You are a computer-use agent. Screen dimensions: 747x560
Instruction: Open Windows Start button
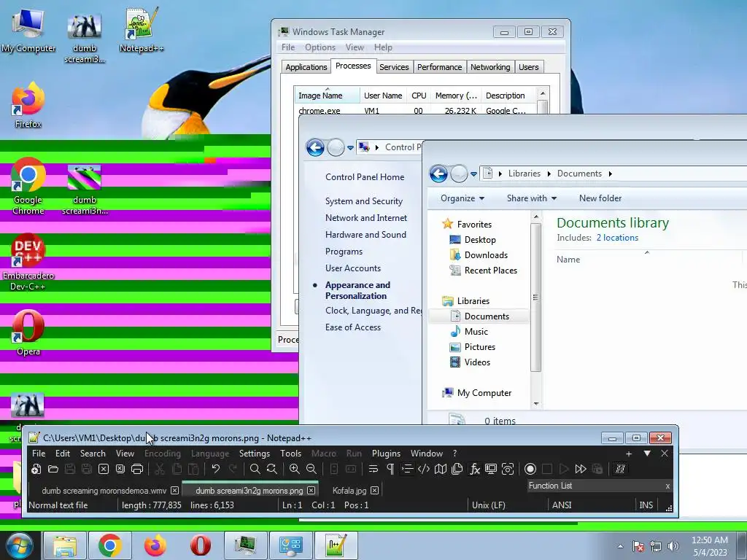click(x=20, y=546)
